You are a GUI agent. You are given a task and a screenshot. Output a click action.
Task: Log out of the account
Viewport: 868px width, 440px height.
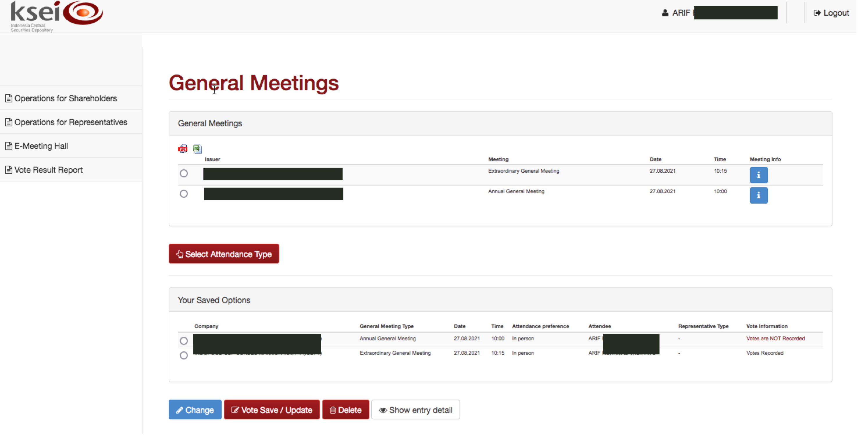[831, 13]
